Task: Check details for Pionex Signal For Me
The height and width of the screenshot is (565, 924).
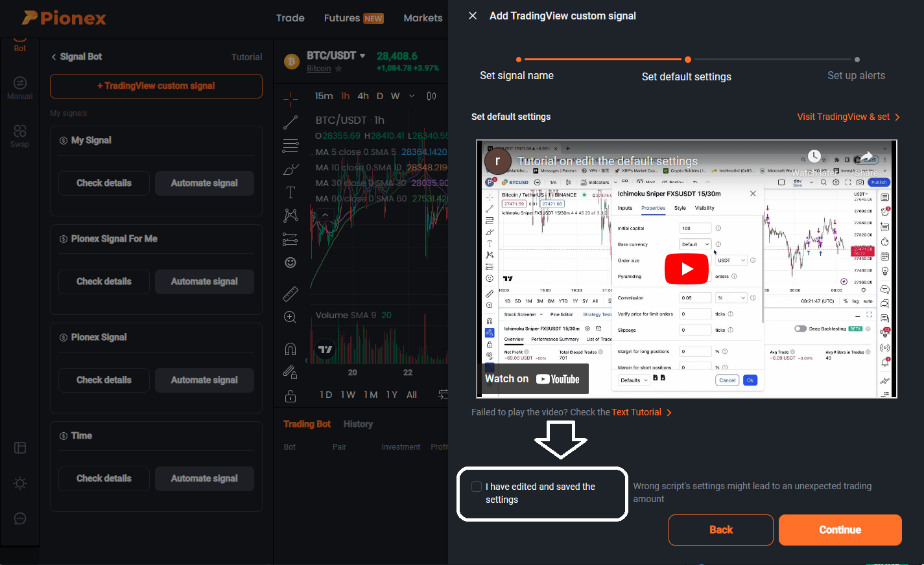Action: point(104,281)
